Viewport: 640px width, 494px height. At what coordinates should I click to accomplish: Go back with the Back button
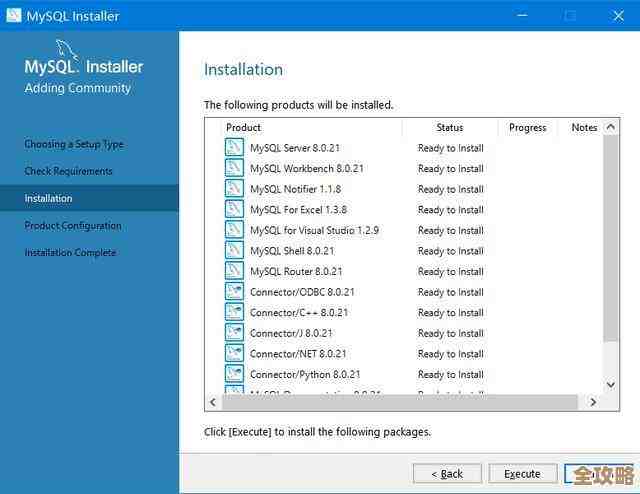tap(447, 473)
